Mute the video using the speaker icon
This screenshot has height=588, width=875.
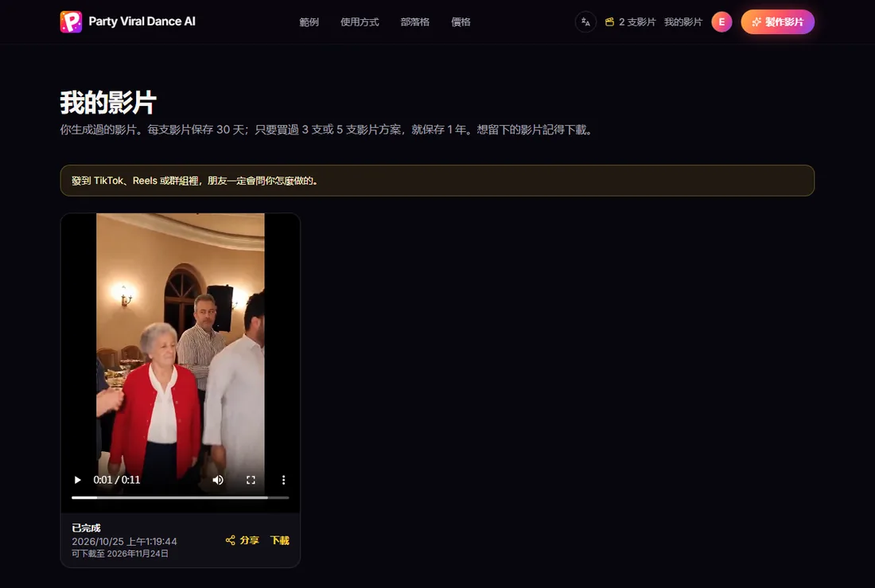pos(218,480)
